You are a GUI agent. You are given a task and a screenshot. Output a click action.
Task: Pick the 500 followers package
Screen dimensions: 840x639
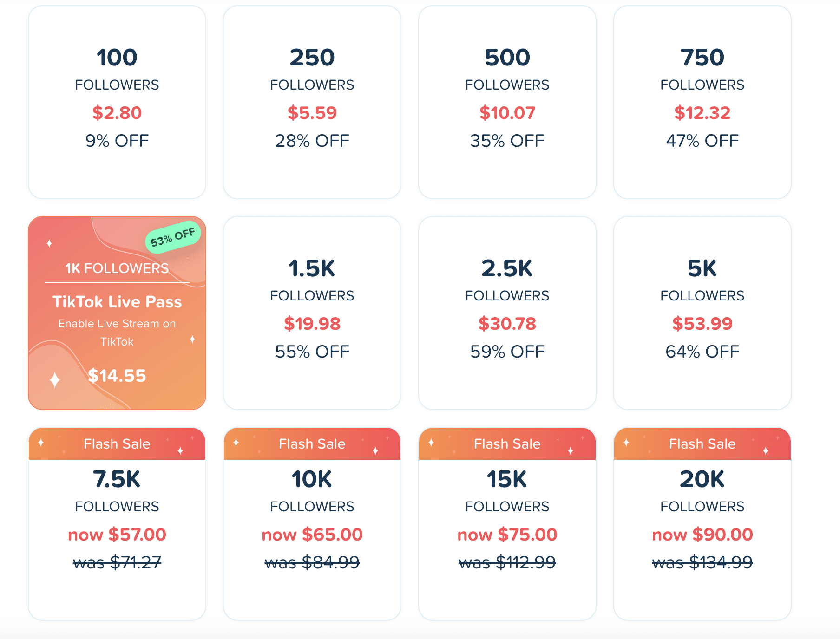tap(507, 102)
